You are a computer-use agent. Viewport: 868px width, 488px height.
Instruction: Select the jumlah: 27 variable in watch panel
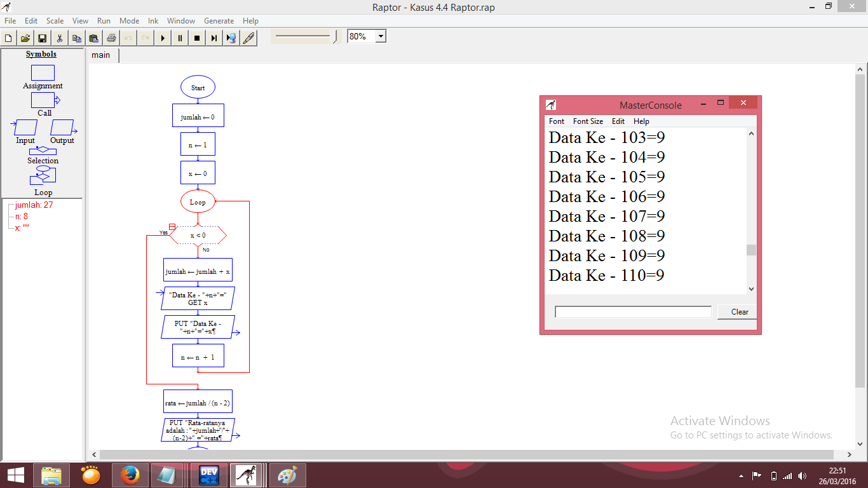34,205
